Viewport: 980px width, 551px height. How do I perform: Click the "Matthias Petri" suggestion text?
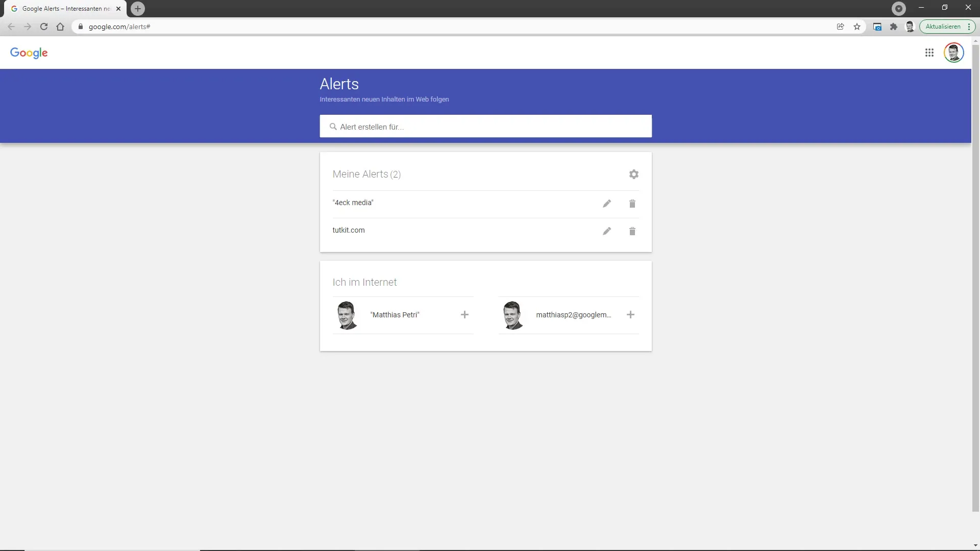coord(395,315)
